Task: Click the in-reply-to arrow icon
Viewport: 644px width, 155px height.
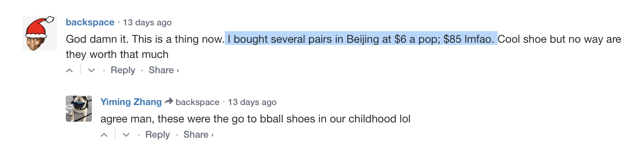Action: pyautogui.click(x=169, y=102)
